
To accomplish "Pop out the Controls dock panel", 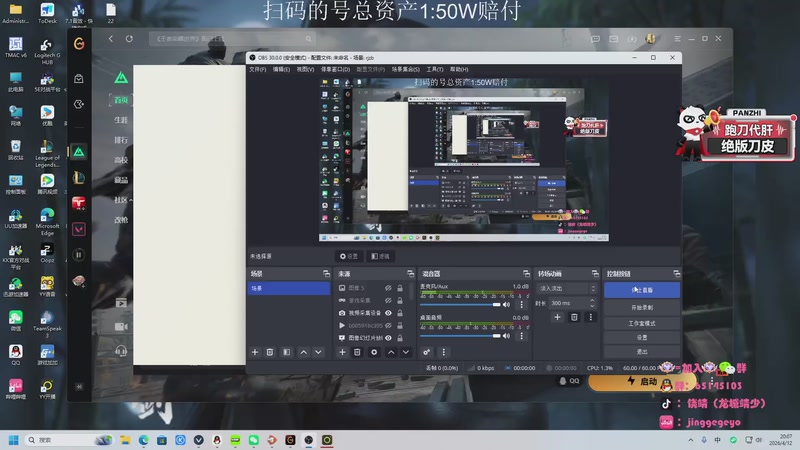I will click(x=677, y=274).
